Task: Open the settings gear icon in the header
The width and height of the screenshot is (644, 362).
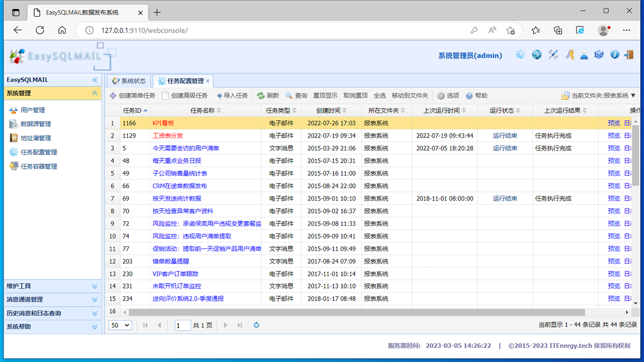Action: [x=520, y=54]
